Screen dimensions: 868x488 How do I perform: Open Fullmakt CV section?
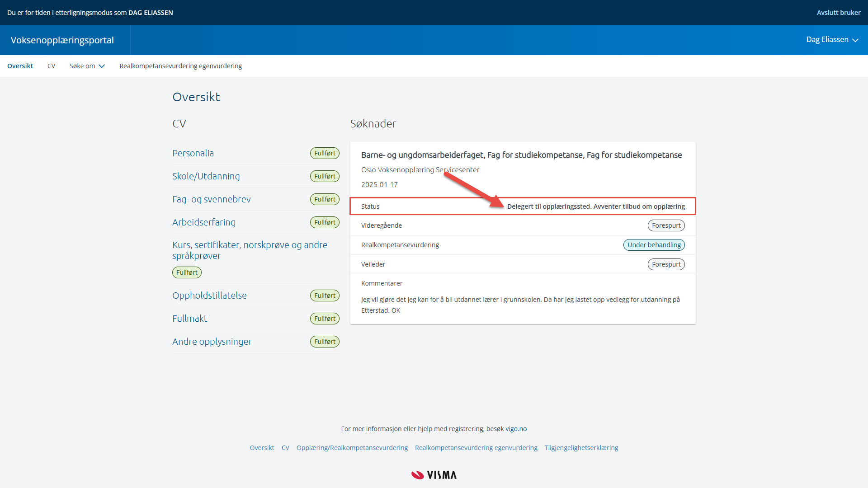coord(190,319)
